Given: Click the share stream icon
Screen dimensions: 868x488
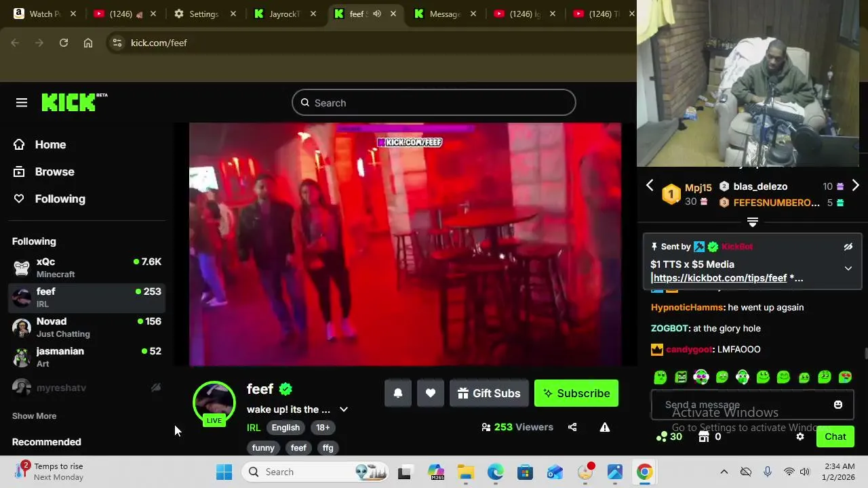Looking at the screenshot, I should 572,427.
